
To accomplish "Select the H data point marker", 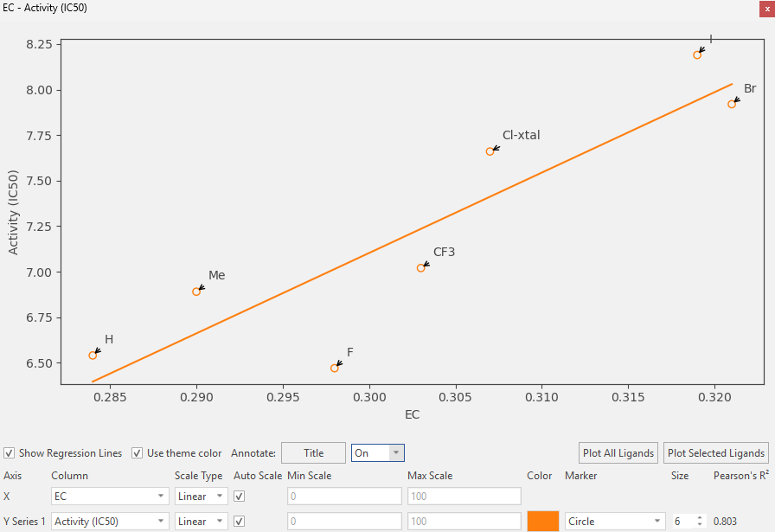I will tap(93, 356).
